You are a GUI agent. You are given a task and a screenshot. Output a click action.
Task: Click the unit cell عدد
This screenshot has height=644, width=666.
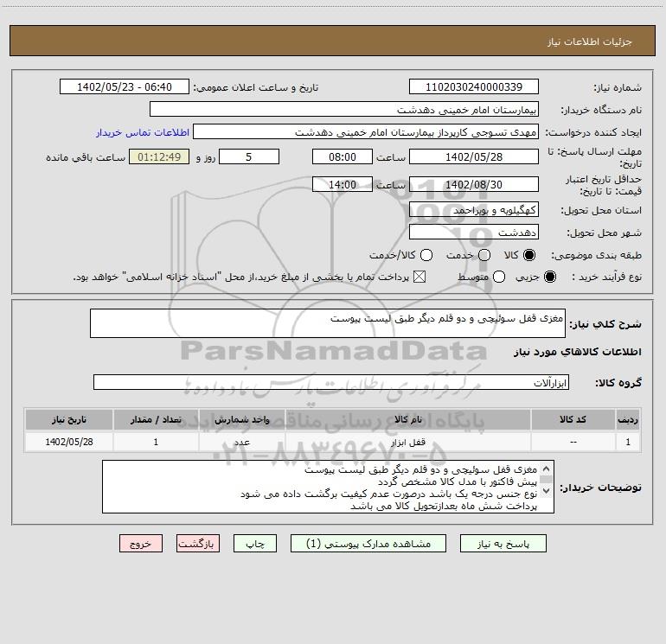(x=241, y=442)
